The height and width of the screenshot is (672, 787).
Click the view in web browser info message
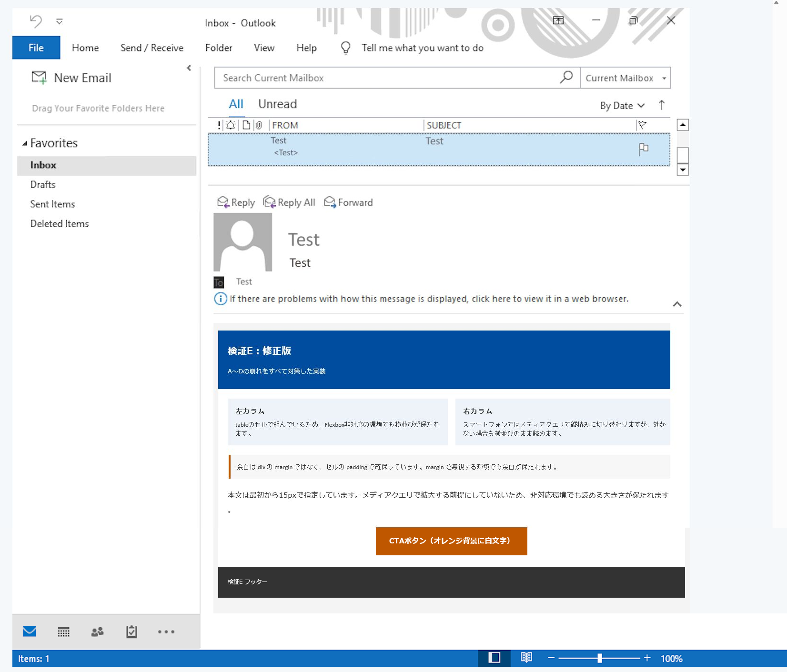[x=422, y=299]
